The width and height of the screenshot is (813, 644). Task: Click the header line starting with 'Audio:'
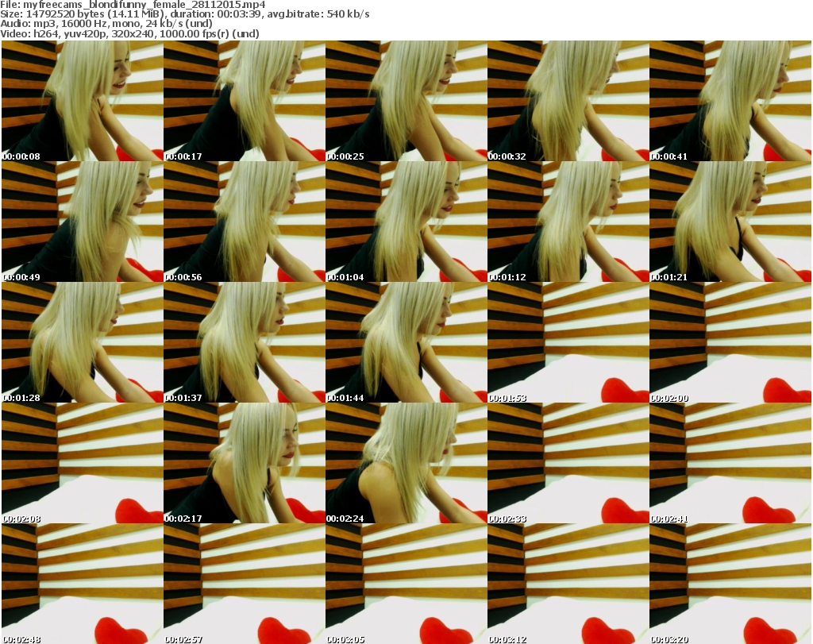106,23
